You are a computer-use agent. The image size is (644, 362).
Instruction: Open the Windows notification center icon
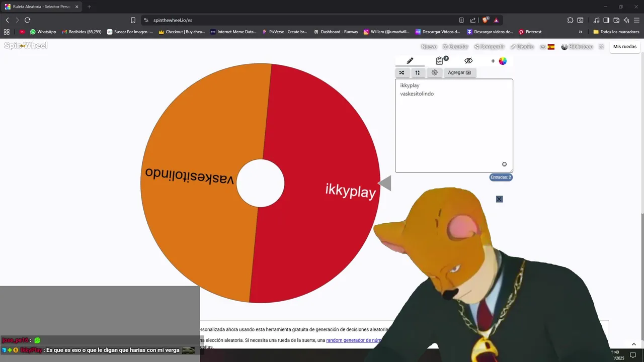[633, 355]
